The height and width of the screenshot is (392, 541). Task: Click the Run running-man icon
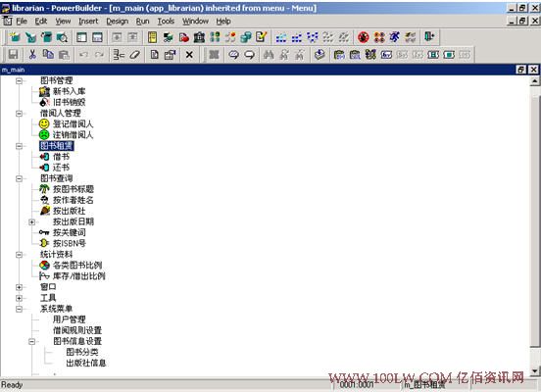[394, 37]
